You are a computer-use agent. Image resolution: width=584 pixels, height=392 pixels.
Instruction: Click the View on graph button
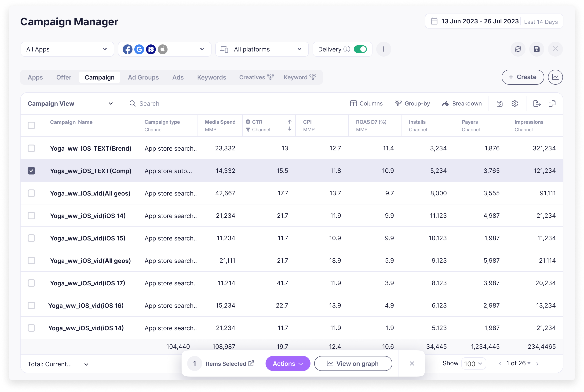(x=353, y=363)
